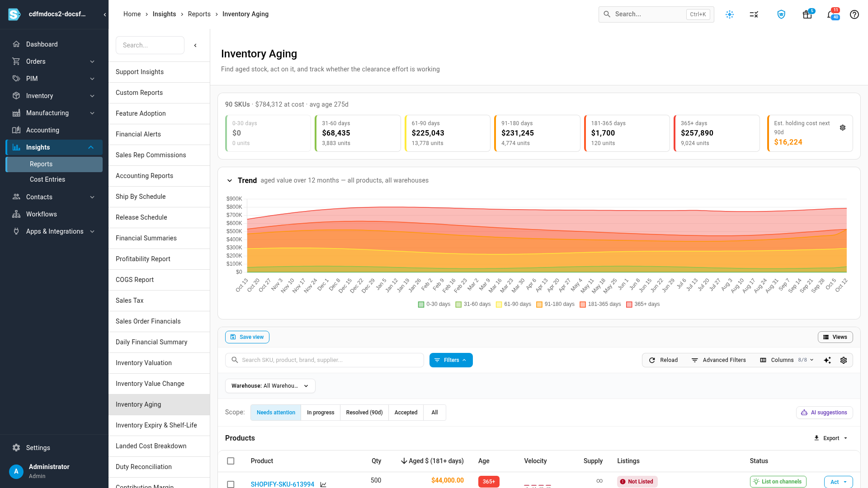Screen dimensions: 868x488
Task: Open the help question mark icon
Action: pyautogui.click(x=854, y=14)
